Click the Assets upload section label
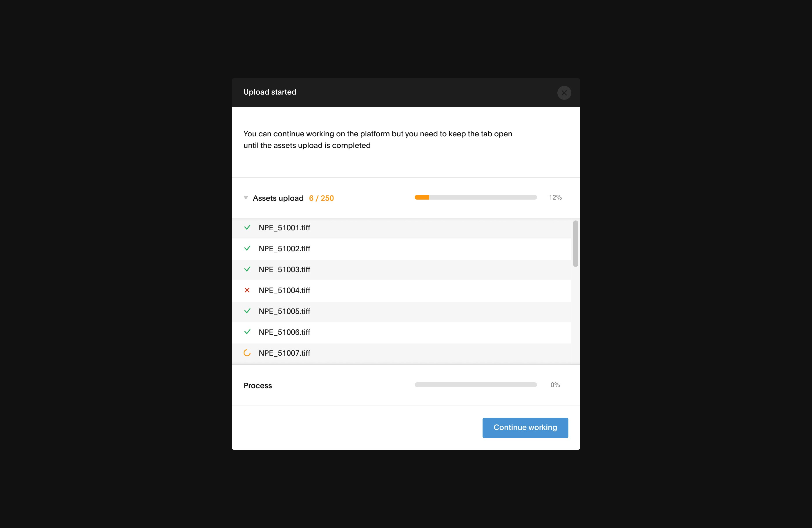812x528 pixels. point(278,198)
